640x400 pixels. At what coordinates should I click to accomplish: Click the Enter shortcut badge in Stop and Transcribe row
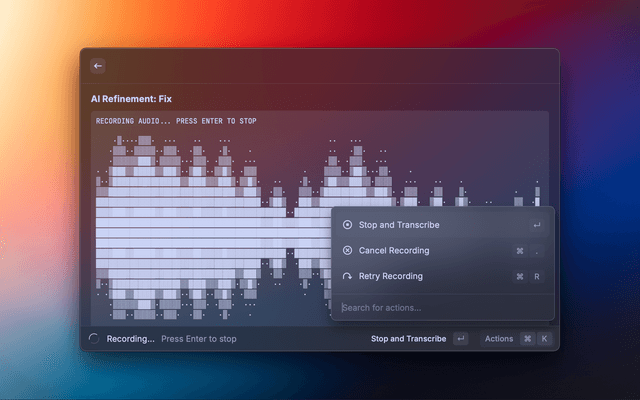537,225
